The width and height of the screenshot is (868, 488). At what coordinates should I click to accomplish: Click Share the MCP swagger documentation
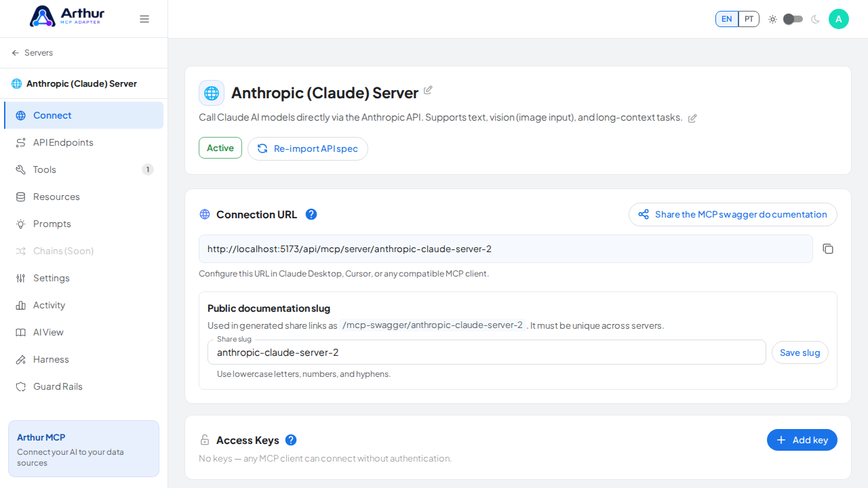pyautogui.click(x=733, y=214)
